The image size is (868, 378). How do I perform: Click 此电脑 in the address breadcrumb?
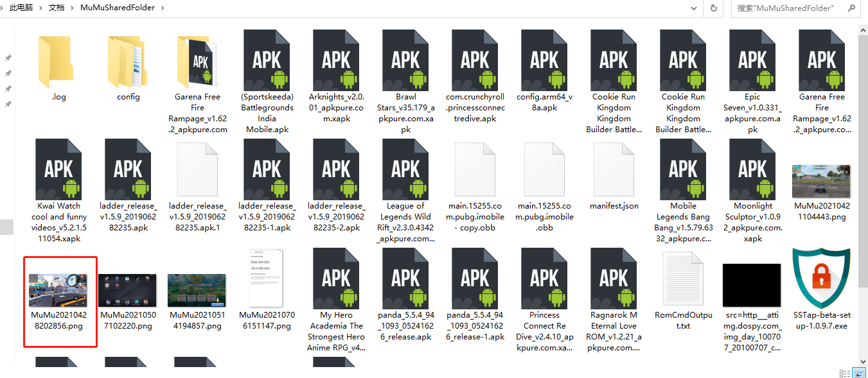(21, 8)
